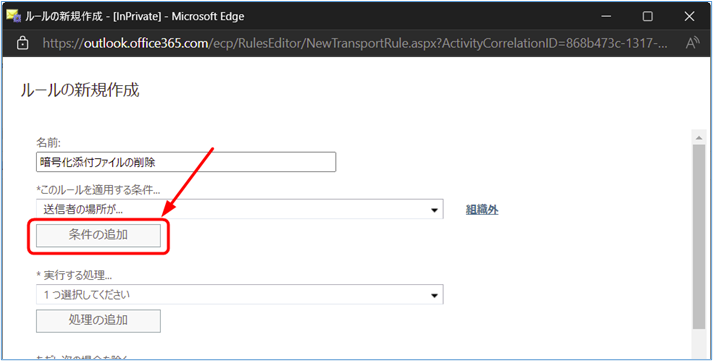Screen dimensions: 713x361
Task: Click the 条件の追加 button
Action: point(98,236)
